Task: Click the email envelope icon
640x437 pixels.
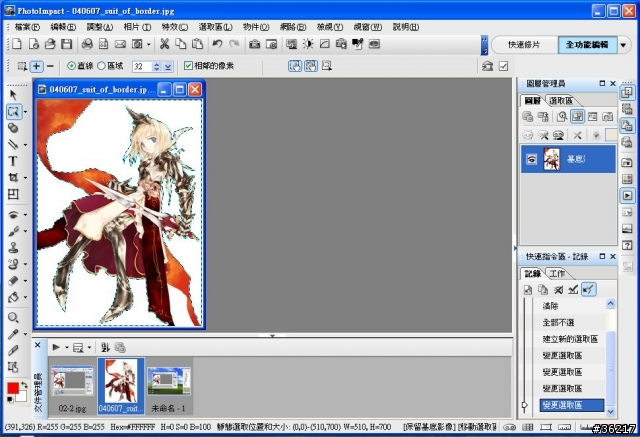Action: (120, 44)
